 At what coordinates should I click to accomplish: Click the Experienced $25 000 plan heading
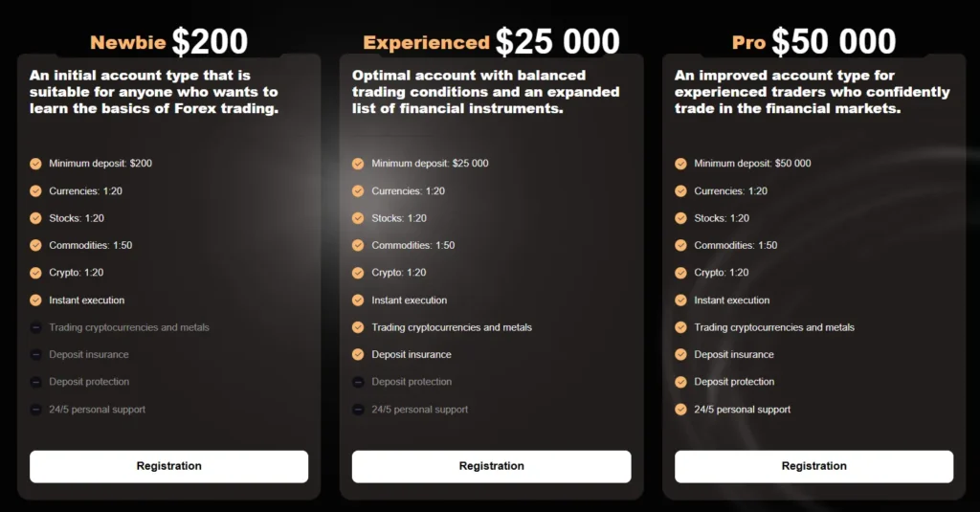click(x=491, y=41)
